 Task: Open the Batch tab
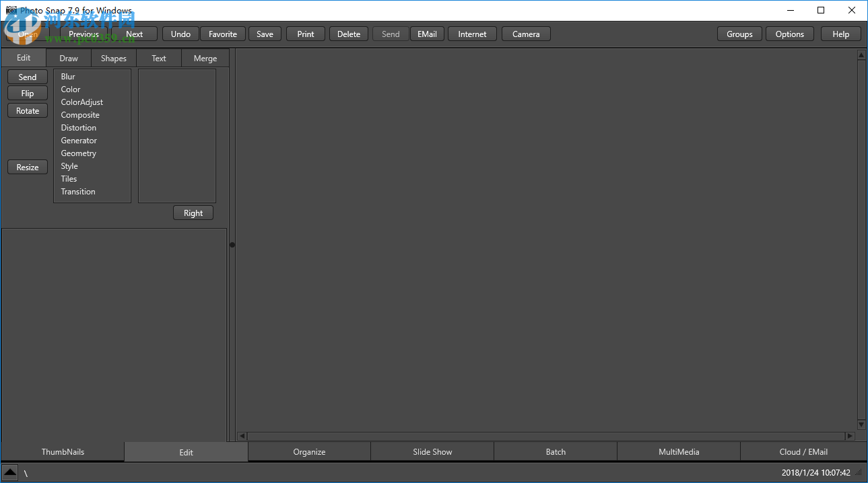[x=556, y=452]
